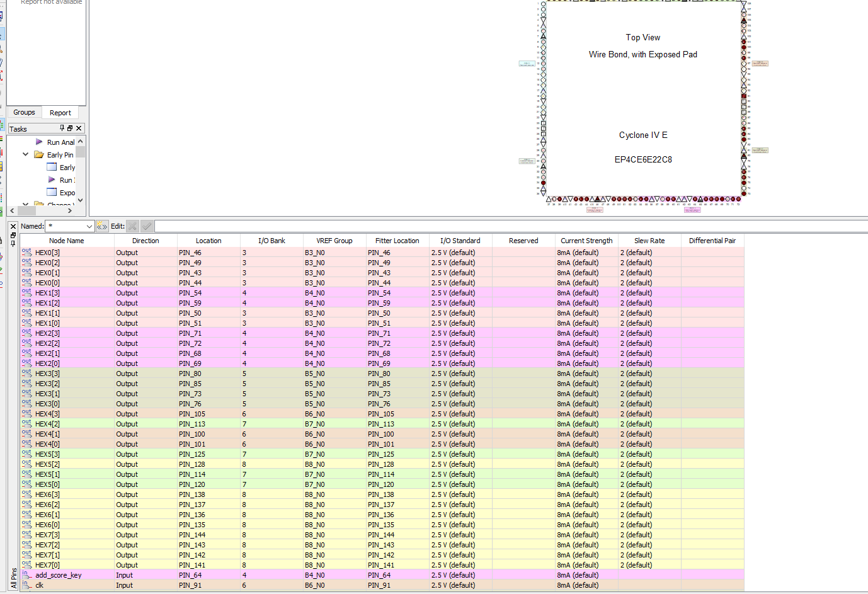Select the VREF Group cell for HEX4[2]
868x594 pixels.
pyautogui.click(x=334, y=423)
